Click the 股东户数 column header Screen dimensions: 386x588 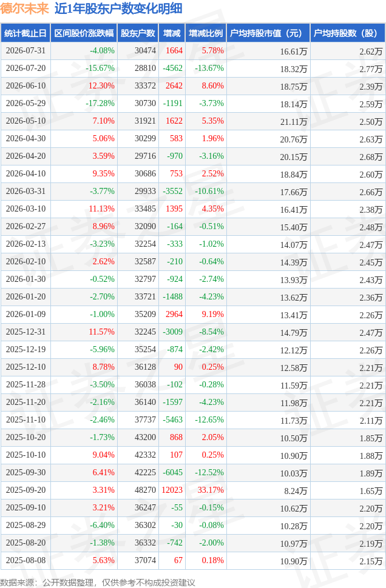tap(138, 33)
